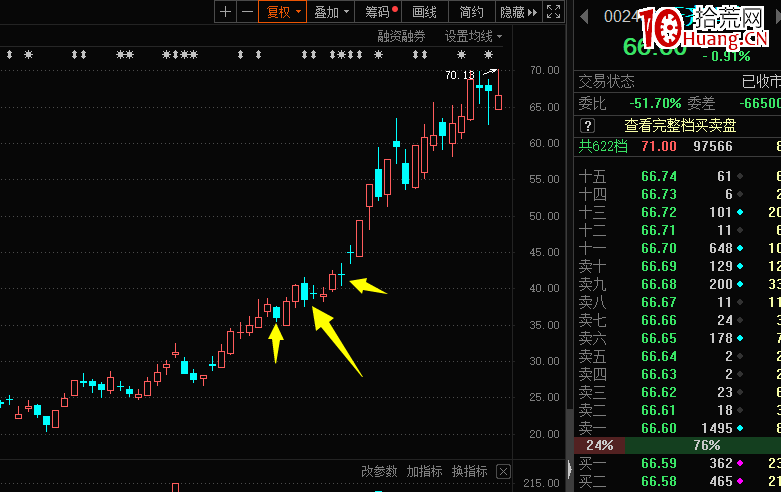Select sell price 66.71 in row 十二
Screen dimensions: 781x492
pyautogui.click(x=658, y=230)
